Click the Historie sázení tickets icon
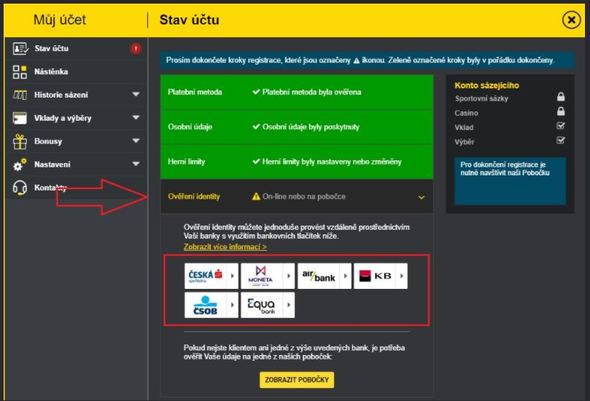The width and height of the screenshot is (590, 401). coord(20,95)
